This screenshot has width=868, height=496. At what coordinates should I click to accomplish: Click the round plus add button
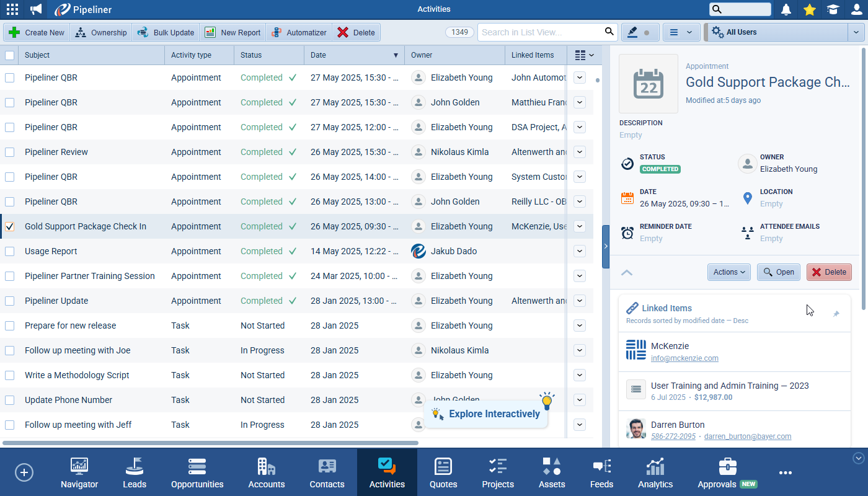tap(24, 472)
